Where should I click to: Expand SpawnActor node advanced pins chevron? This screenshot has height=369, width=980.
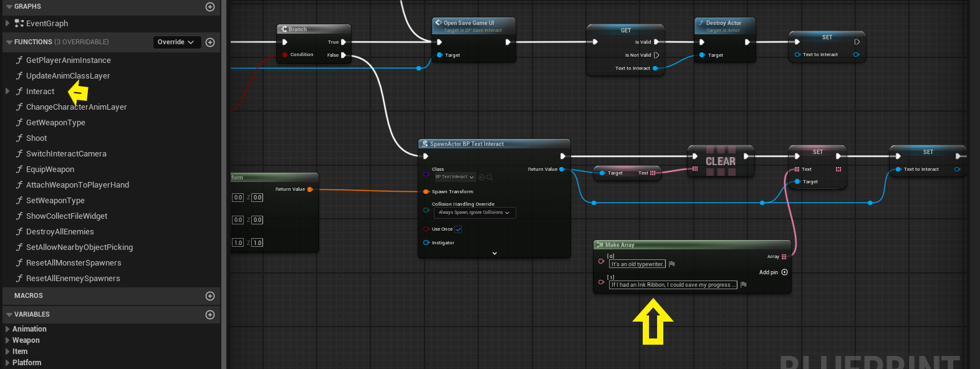tap(494, 253)
